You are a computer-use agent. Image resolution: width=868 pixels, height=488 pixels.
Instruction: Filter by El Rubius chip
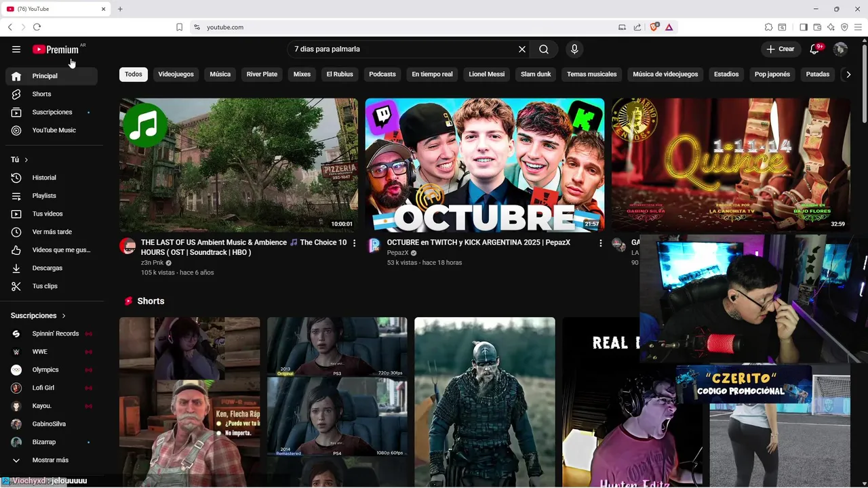(340, 75)
